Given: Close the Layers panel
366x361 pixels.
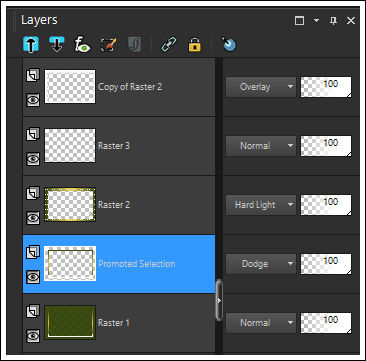Looking at the screenshot, I should 351,21.
